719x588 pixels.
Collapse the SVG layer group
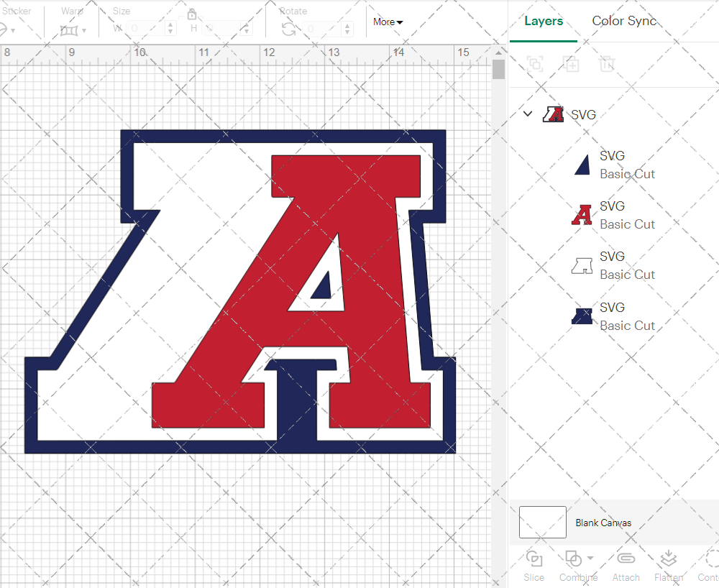(527, 114)
